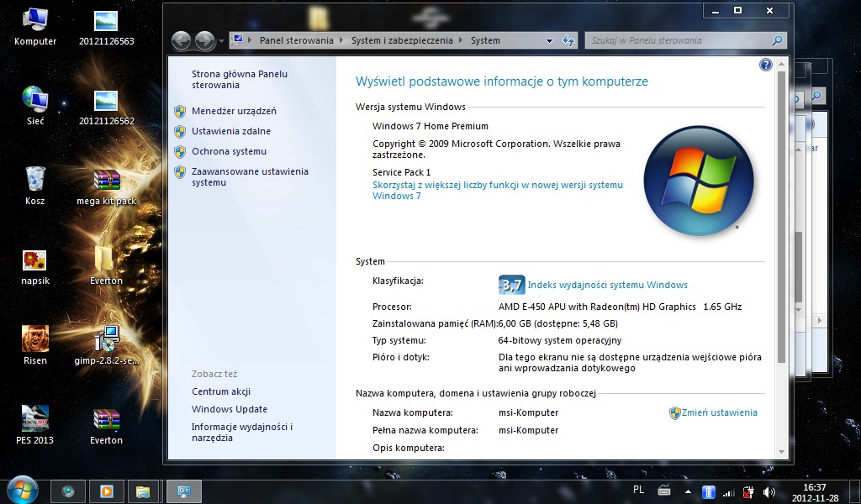Select the Kosz recycle bin icon

point(35,186)
